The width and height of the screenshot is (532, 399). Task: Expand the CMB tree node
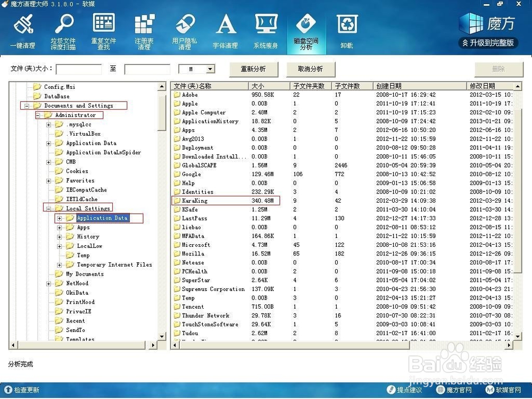coord(48,162)
